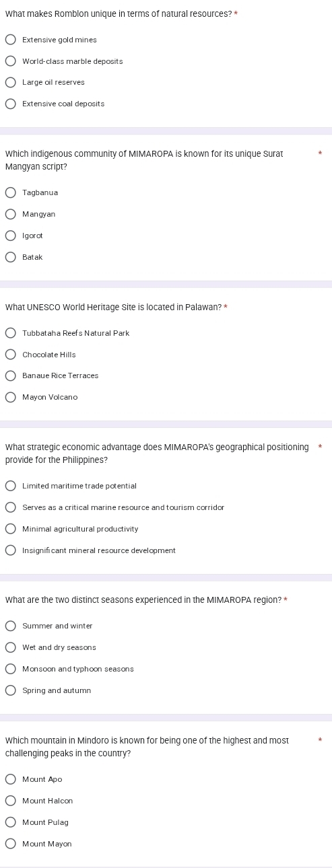Select 'Extensive coal deposits' option

[11, 104]
